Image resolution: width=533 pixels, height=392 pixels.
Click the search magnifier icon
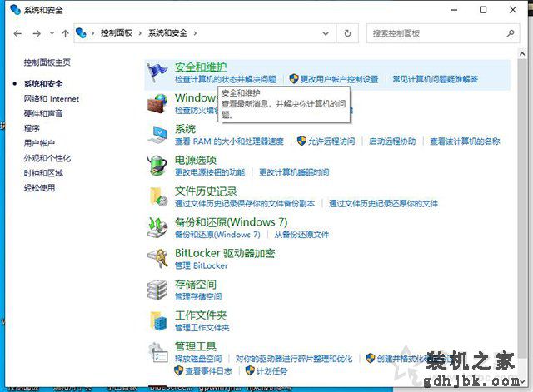pyautogui.click(x=511, y=33)
